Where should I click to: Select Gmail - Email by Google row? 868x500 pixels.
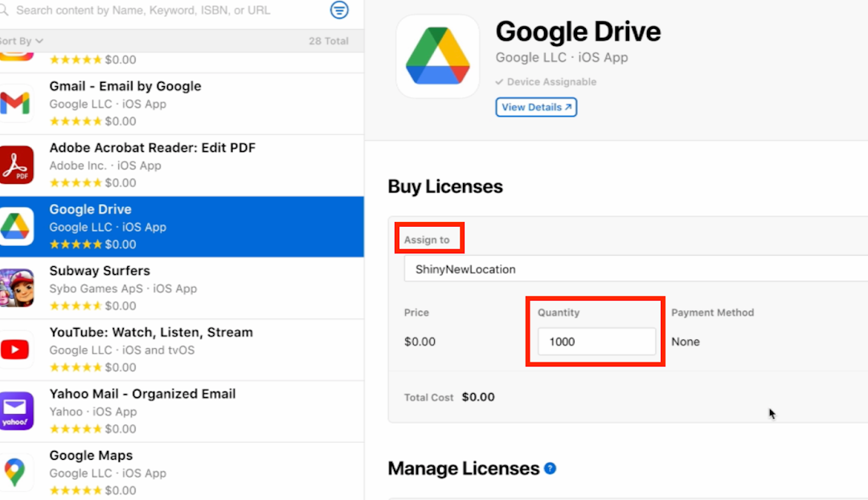point(182,104)
